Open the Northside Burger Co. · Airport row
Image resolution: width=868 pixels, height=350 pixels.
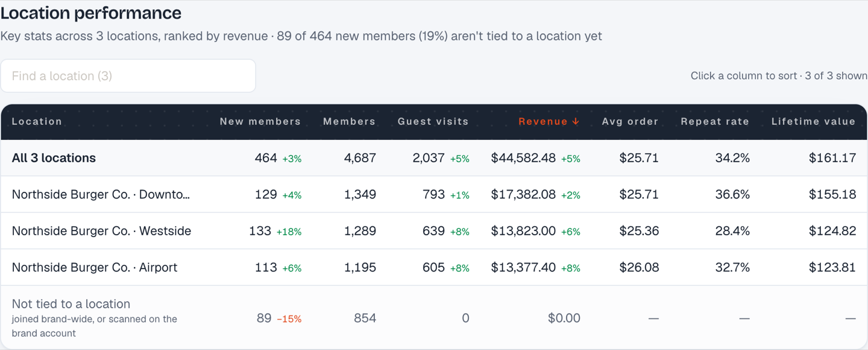[x=434, y=267]
